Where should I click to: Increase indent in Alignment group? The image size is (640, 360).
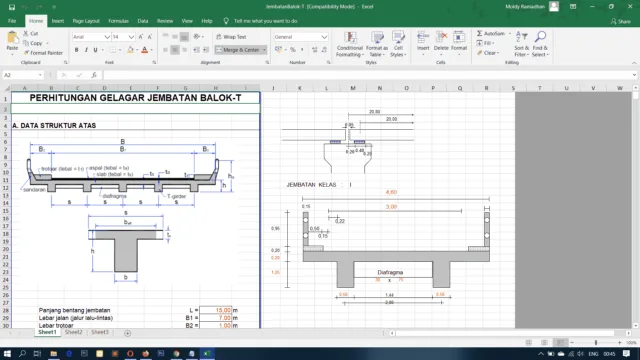point(206,50)
